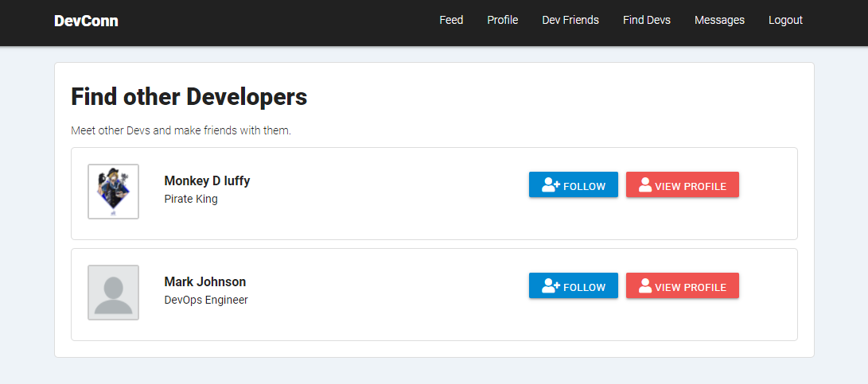
Task: View Mark Johnson's profile
Action: click(683, 285)
